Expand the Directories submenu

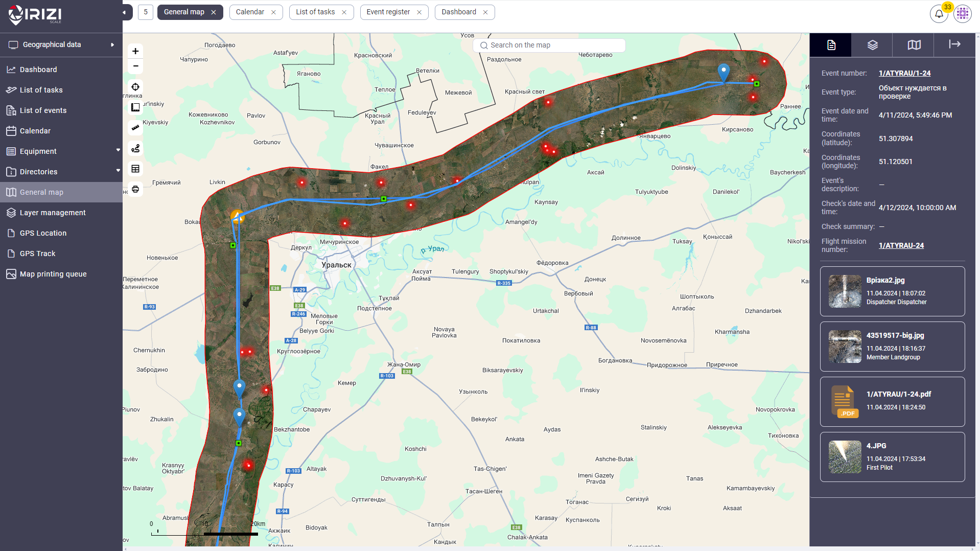pos(118,171)
